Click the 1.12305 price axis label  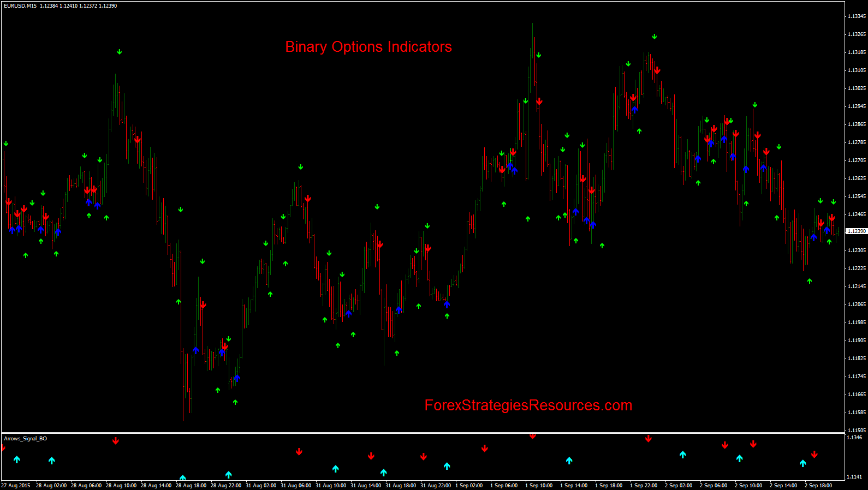857,250
